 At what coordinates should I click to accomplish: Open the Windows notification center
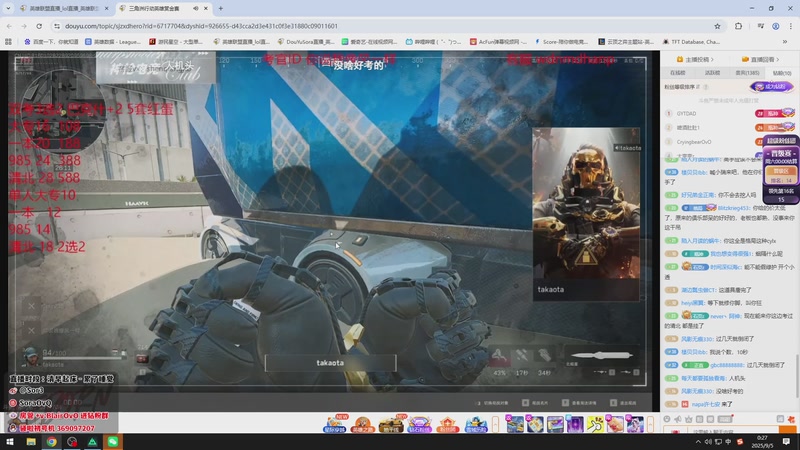786,442
